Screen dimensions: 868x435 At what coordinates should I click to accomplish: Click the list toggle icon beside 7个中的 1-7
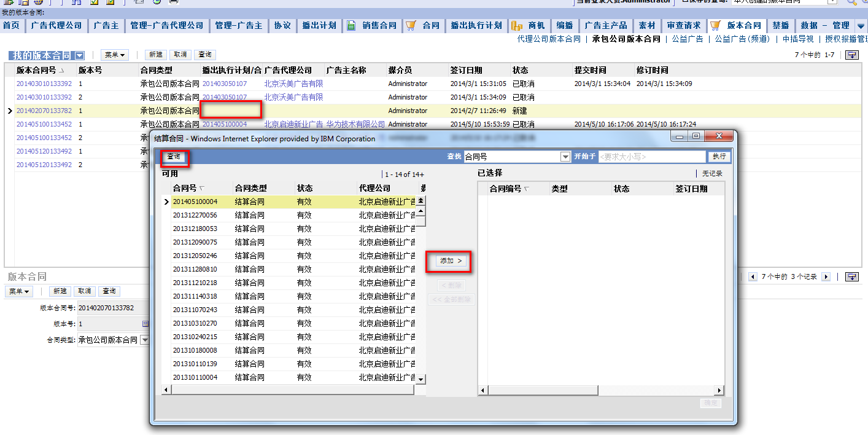click(851, 55)
